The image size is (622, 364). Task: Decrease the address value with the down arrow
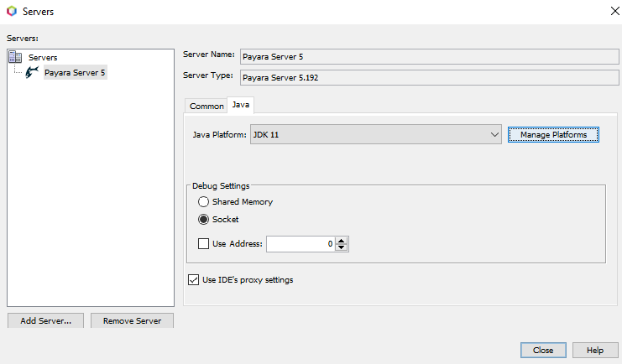(x=341, y=247)
